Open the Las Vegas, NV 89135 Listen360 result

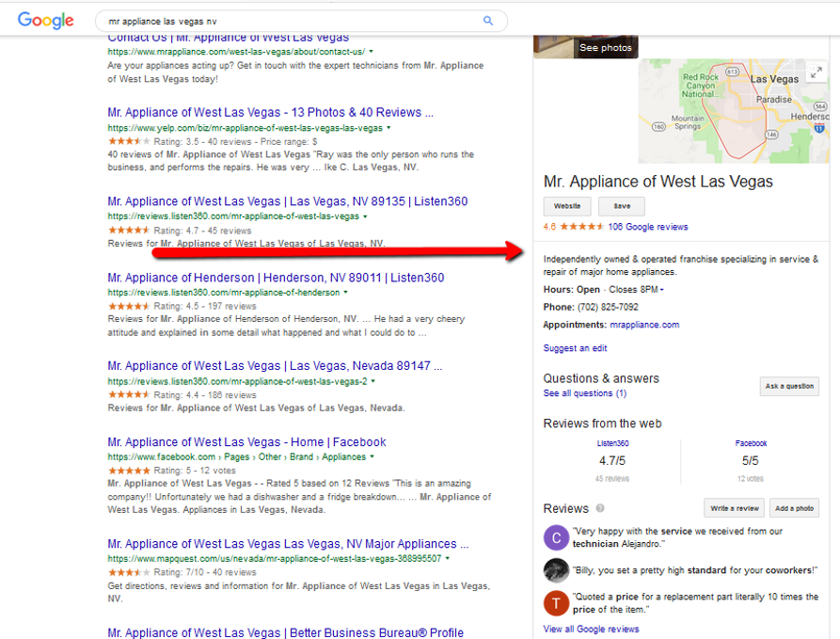[288, 201]
